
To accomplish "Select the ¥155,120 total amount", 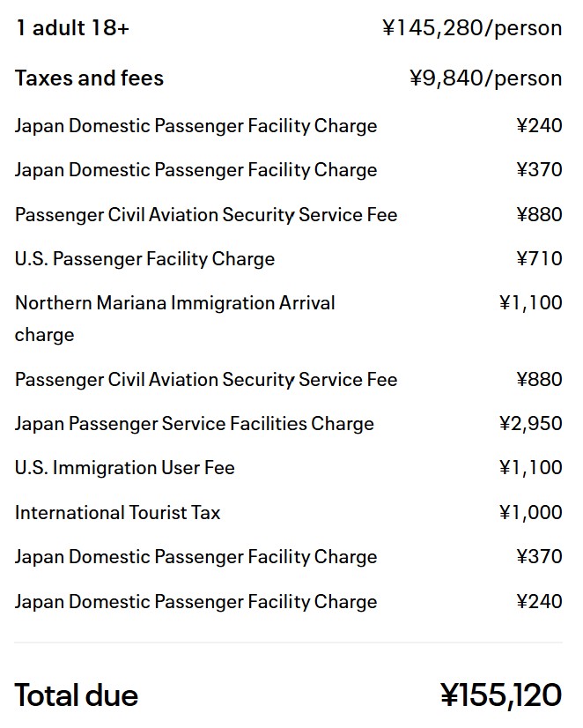I will (x=501, y=695).
